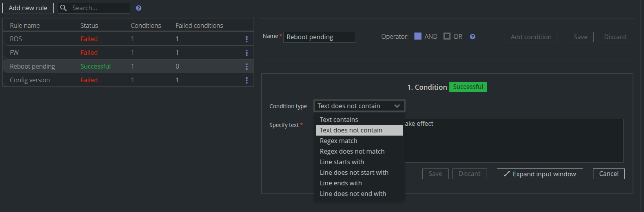This screenshot has width=644, height=212.
Task: Enable the AND operator checkbox
Action: click(418, 36)
